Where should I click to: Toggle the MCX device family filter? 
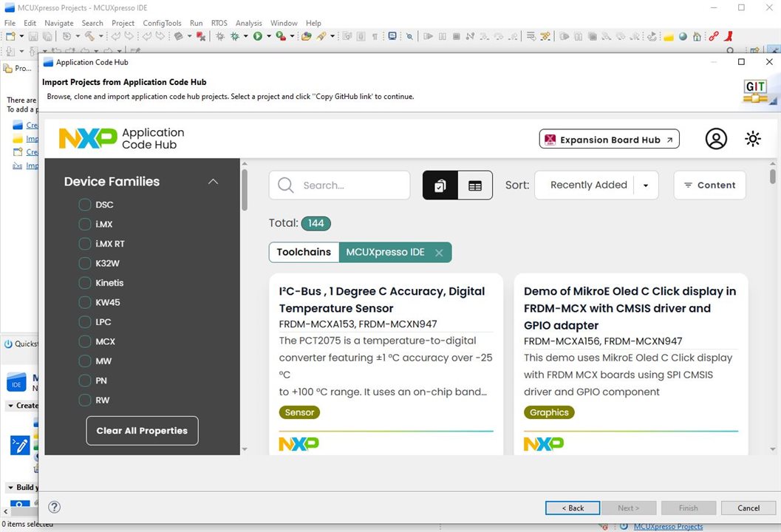click(85, 341)
